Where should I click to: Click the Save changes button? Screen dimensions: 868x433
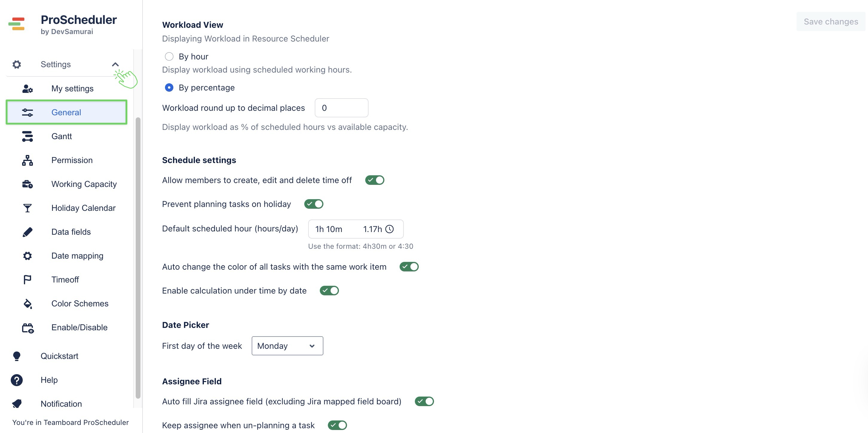831,22
